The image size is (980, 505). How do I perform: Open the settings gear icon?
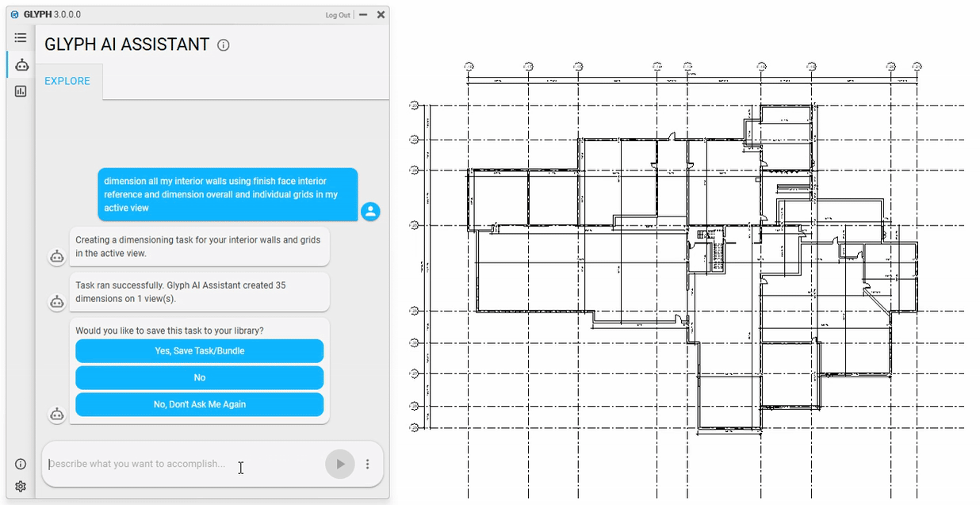pos(21,486)
